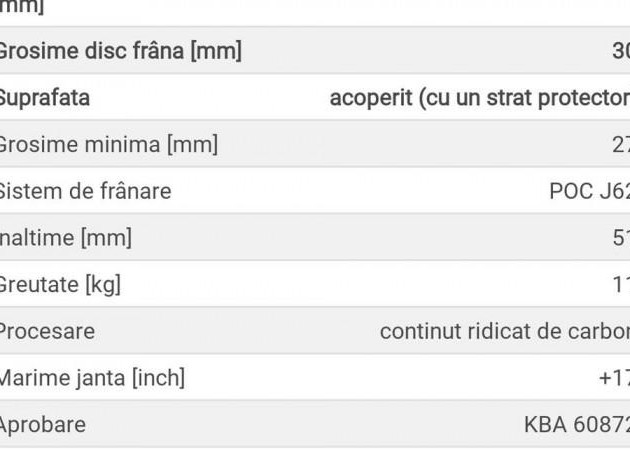The width and height of the screenshot is (630, 450).
Task: Click the "Marime janta [inch]" label
Action: pos(92,378)
